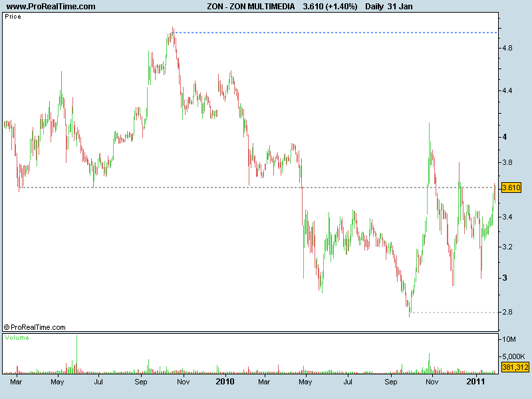Click the 3.8 price axis label
Screen dimensions: 532x399
pyautogui.click(x=507, y=162)
